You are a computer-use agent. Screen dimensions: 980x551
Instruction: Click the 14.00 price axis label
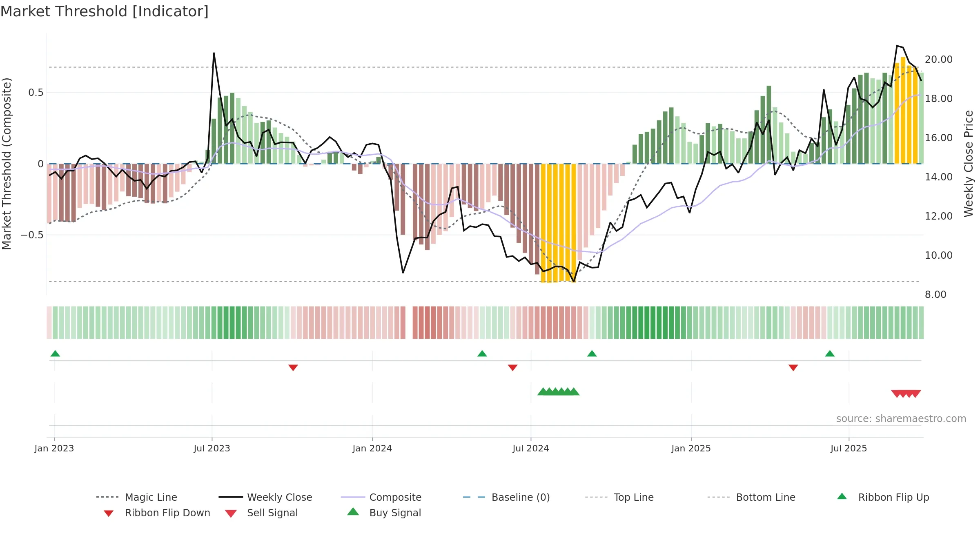pos(939,177)
